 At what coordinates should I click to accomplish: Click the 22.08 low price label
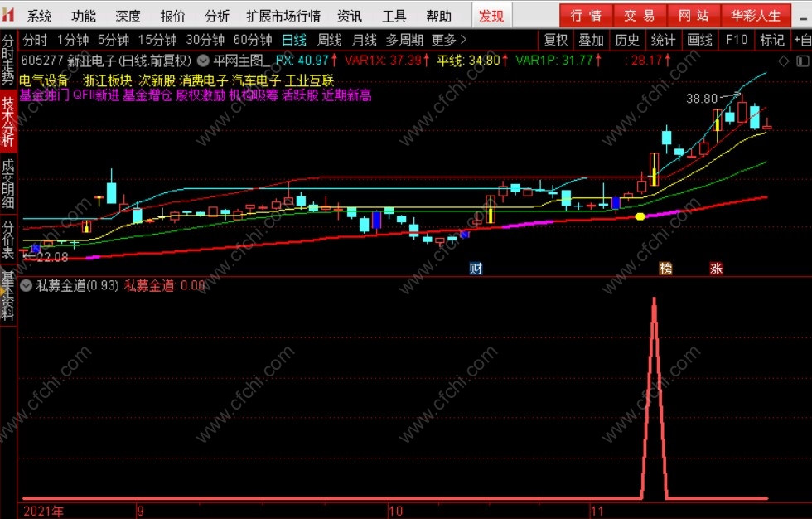[52, 257]
